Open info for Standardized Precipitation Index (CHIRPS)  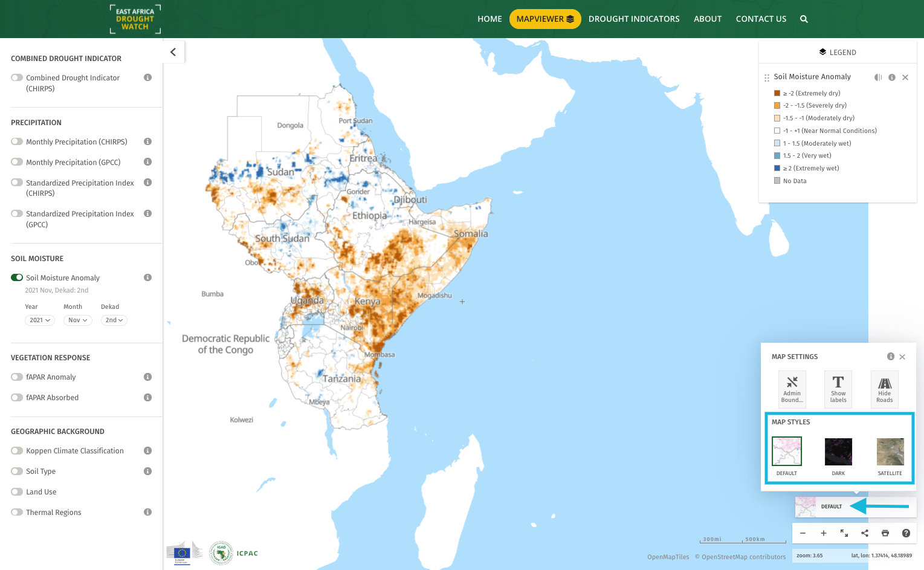[x=147, y=183]
